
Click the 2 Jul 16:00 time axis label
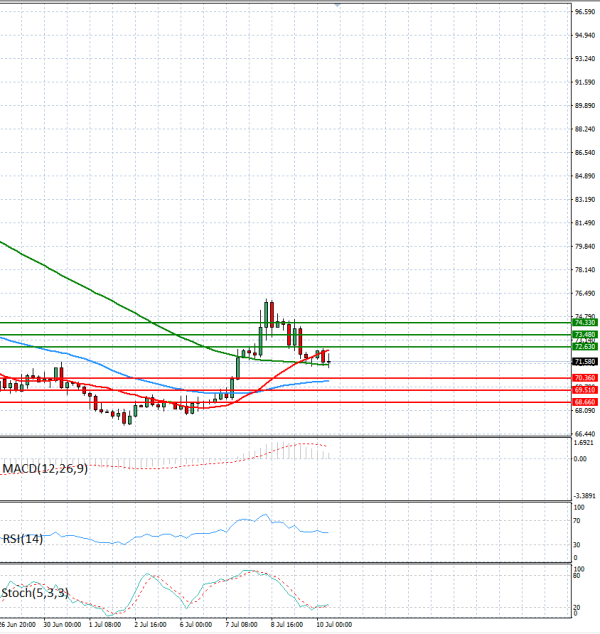tap(150, 625)
